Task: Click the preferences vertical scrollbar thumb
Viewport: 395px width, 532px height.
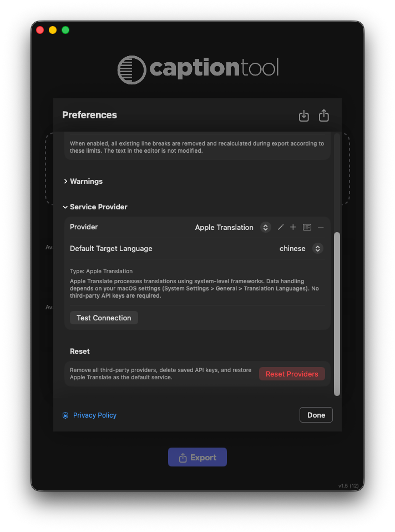Action: pos(337,314)
